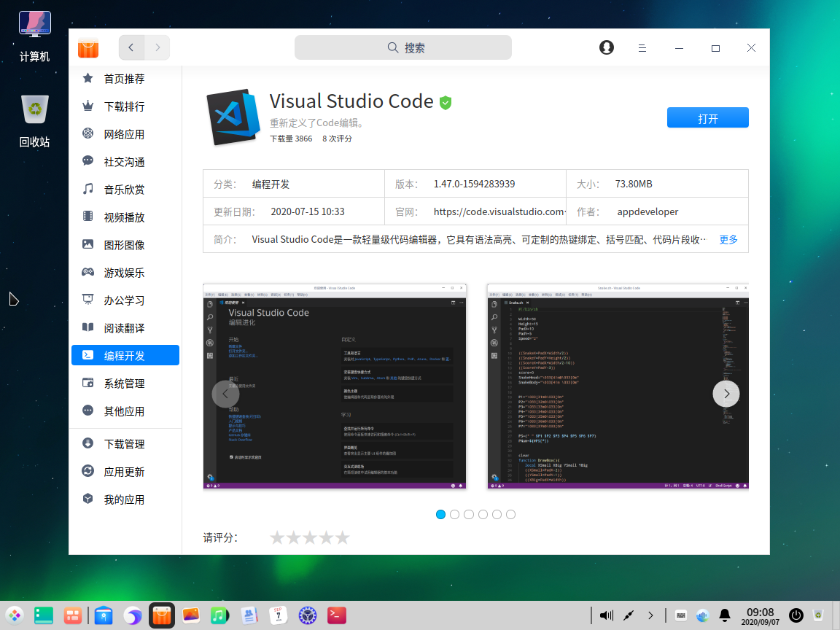Open the hamburger main menu

[x=642, y=48]
